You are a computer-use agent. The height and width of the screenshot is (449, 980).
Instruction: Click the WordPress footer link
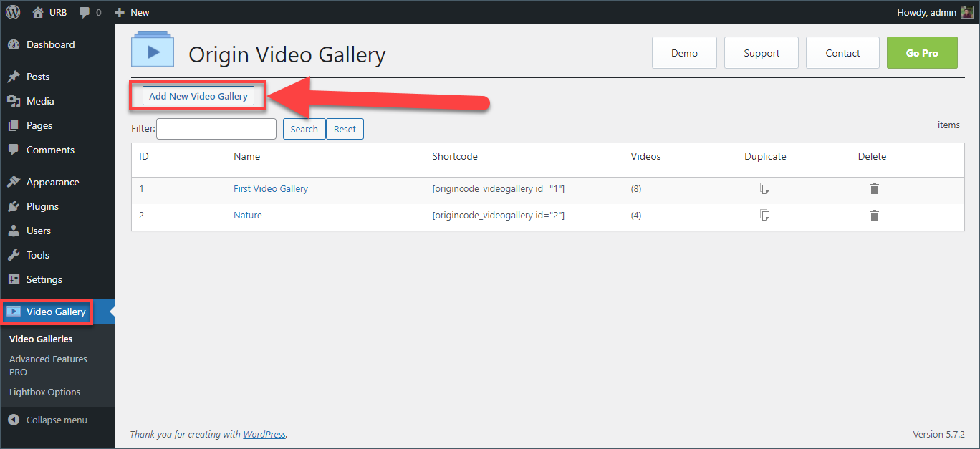point(264,434)
